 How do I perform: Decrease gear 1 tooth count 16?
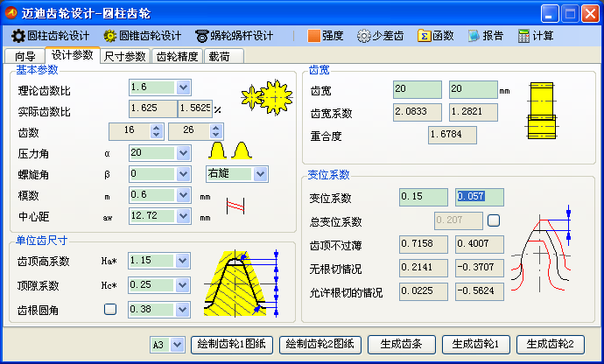[156, 135]
